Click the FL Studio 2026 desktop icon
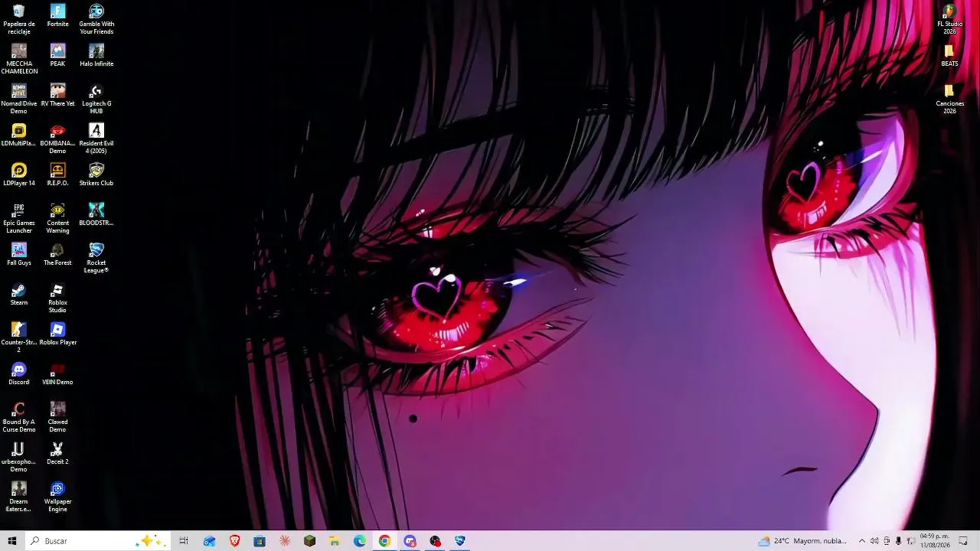980x551 pixels. pos(949,19)
